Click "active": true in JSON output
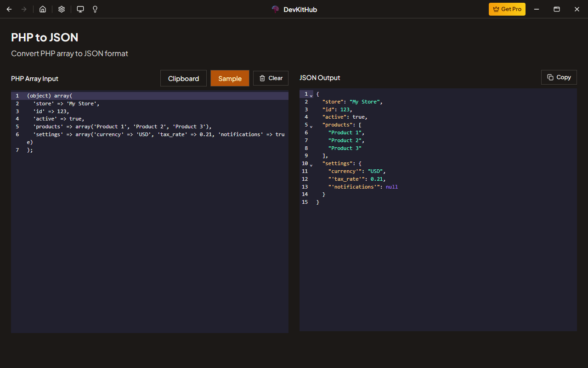The image size is (588, 368). [x=345, y=117]
